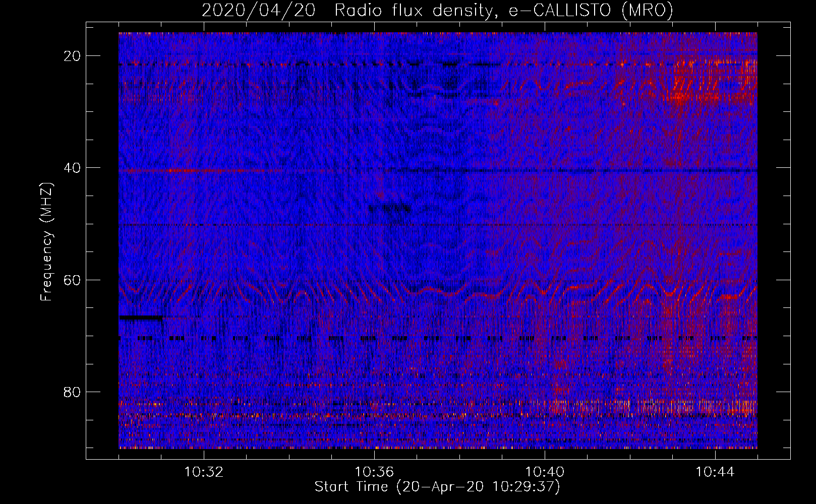Click the time tick label "10:32"
Image resolution: width=816 pixels, height=504 pixels.
click(x=204, y=472)
